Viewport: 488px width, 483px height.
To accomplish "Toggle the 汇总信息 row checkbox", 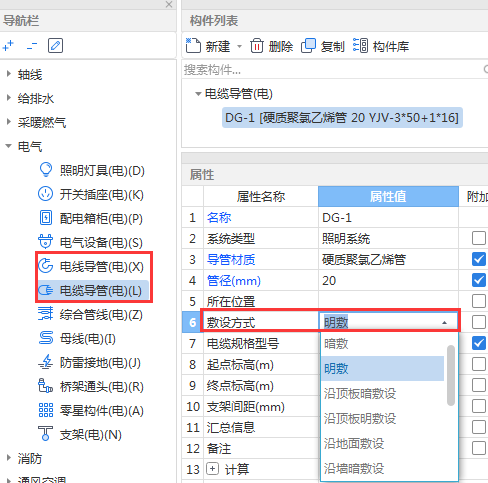I will (x=479, y=427).
